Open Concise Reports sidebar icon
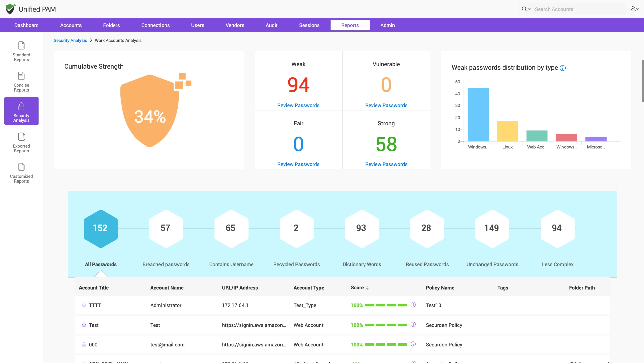The image size is (644, 363). (x=21, y=82)
